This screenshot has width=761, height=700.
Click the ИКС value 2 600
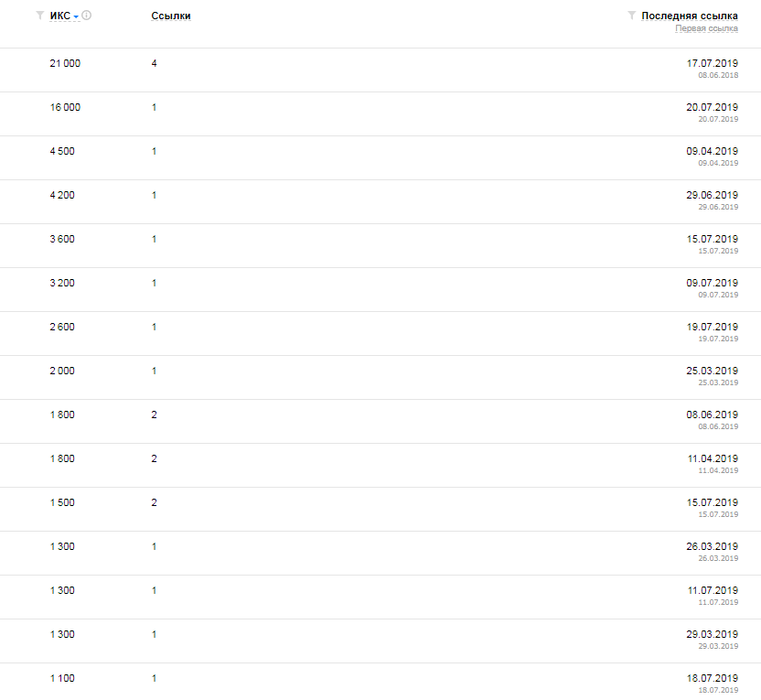click(62, 327)
